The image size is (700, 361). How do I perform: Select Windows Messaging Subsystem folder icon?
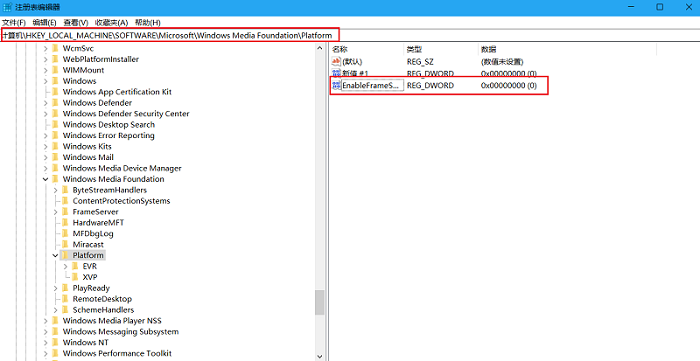(x=55, y=332)
